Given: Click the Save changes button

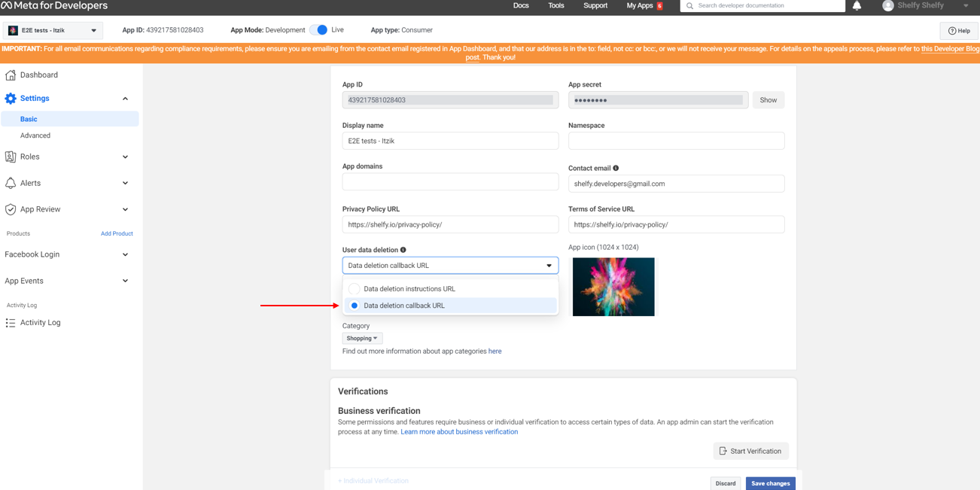Looking at the screenshot, I should (770, 483).
